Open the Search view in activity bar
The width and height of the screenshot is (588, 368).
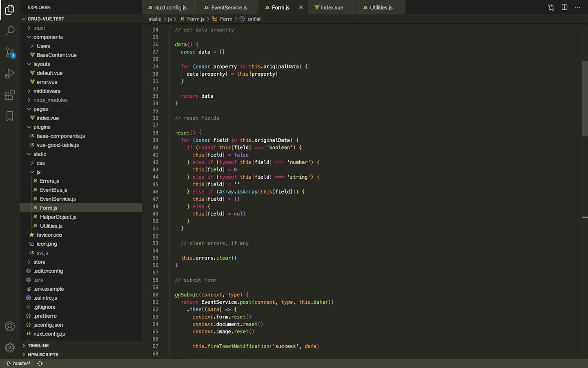click(10, 31)
